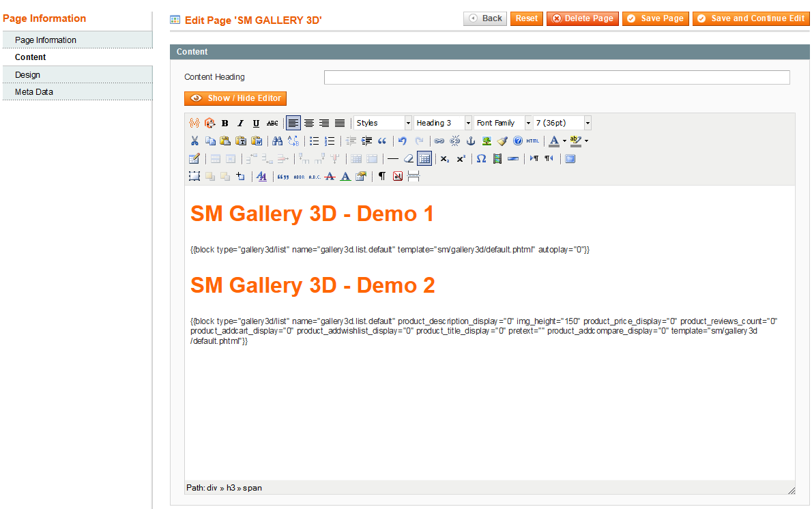This screenshot has width=812, height=509.
Task: Click the Delete Page button
Action: point(583,18)
